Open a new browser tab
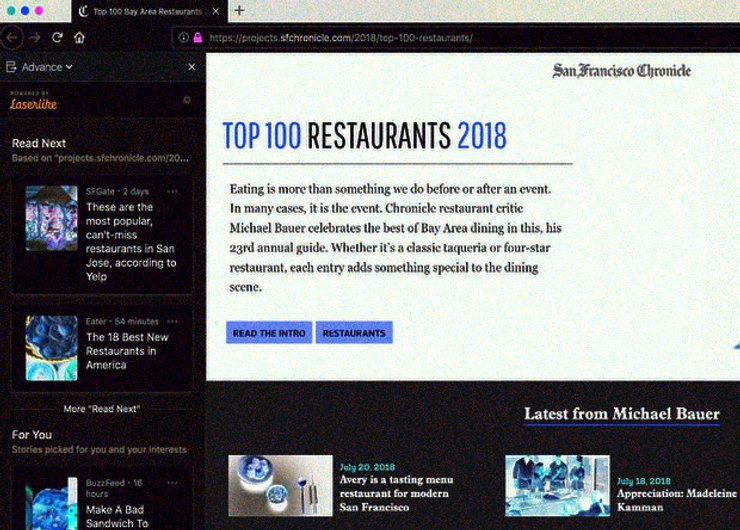 (239, 11)
